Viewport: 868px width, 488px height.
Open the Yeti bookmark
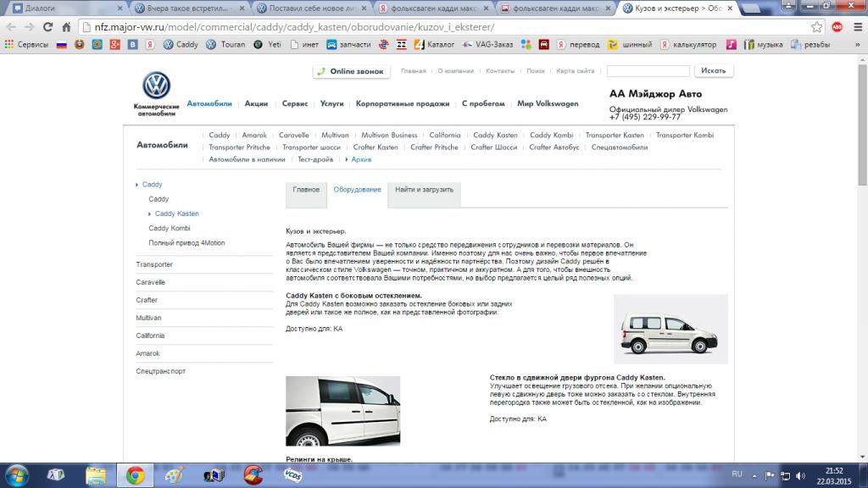pos(267,44)
